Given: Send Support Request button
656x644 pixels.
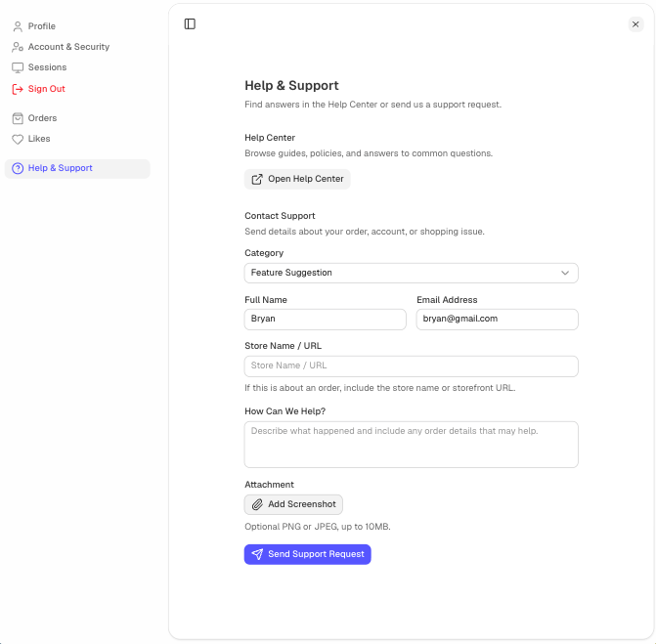Looking at the screenshot, I should coord(308,554).
